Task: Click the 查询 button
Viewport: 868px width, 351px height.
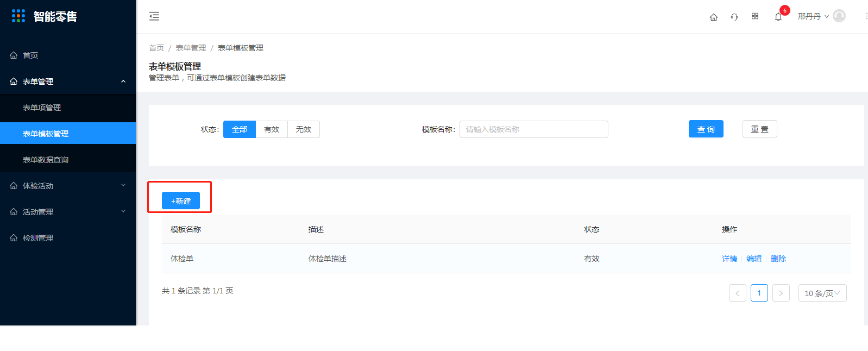Action: (x=706, y=129)
